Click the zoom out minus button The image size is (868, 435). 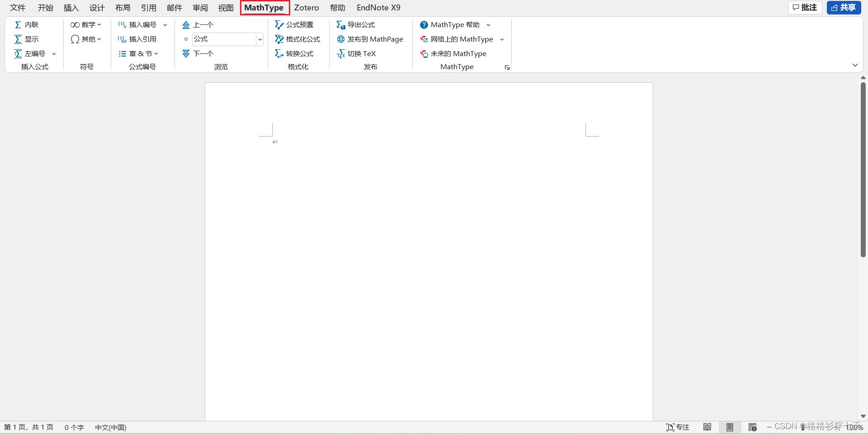pos(769,427)
